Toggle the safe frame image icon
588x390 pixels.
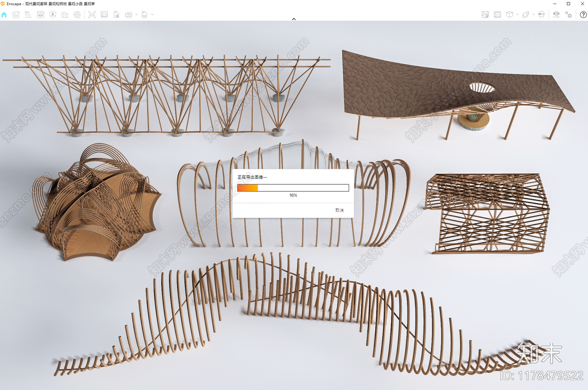(x=497, y=15)
